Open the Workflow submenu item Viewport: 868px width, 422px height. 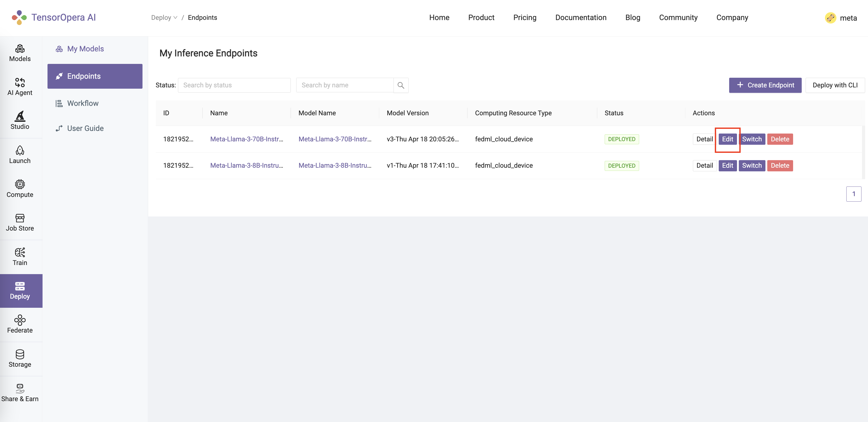point(82,103)
